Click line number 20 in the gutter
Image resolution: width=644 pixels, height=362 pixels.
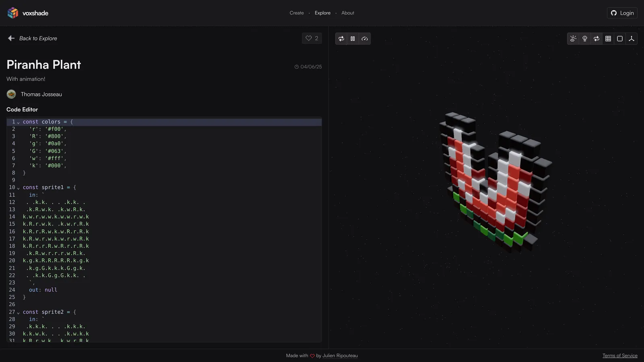[12, 261]
